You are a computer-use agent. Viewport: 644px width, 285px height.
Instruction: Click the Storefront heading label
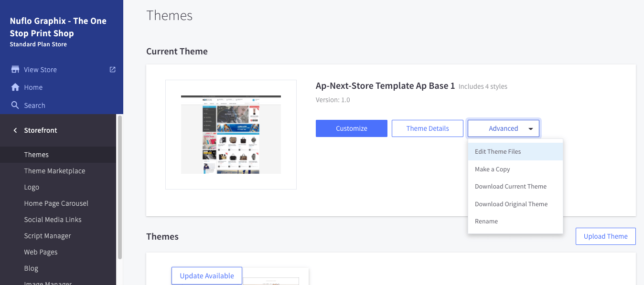coord(41,130)
